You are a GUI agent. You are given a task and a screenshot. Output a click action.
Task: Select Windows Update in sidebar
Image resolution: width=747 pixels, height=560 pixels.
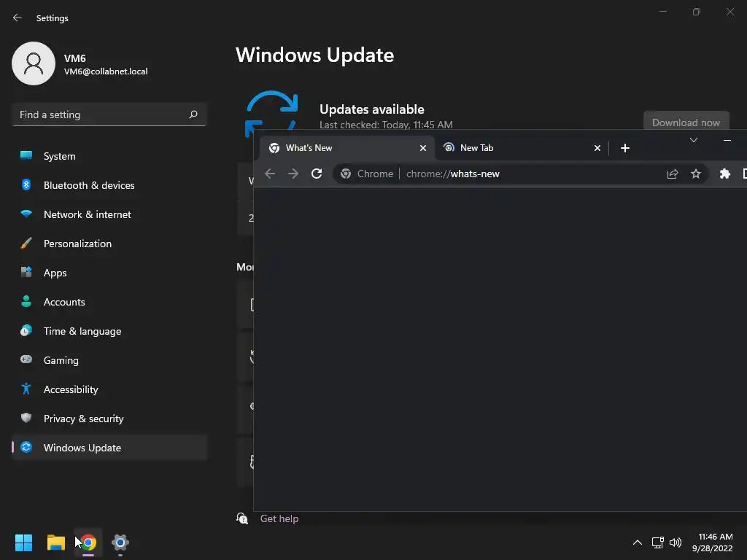[x=109, y=448]
